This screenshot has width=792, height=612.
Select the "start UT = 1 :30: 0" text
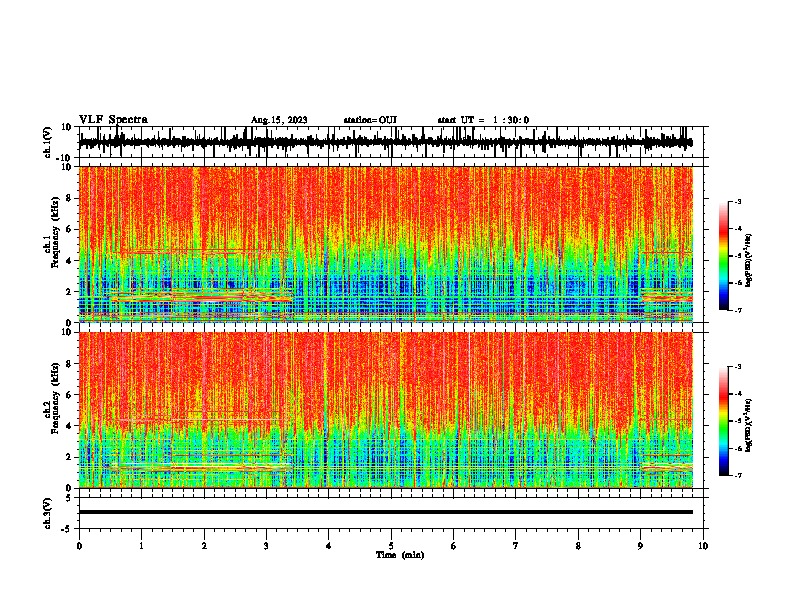(483, 120)
